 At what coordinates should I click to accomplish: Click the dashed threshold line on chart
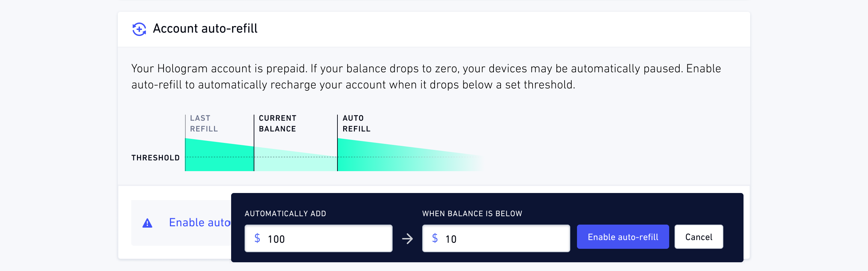(334, 157)
